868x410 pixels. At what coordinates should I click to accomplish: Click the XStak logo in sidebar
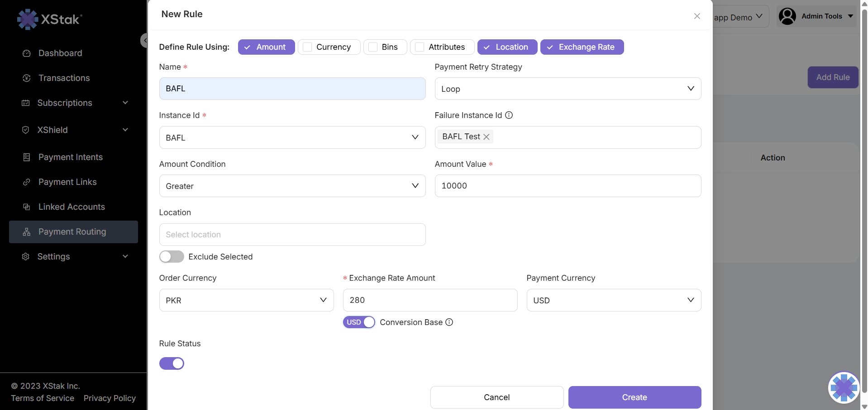pos(50,19)
